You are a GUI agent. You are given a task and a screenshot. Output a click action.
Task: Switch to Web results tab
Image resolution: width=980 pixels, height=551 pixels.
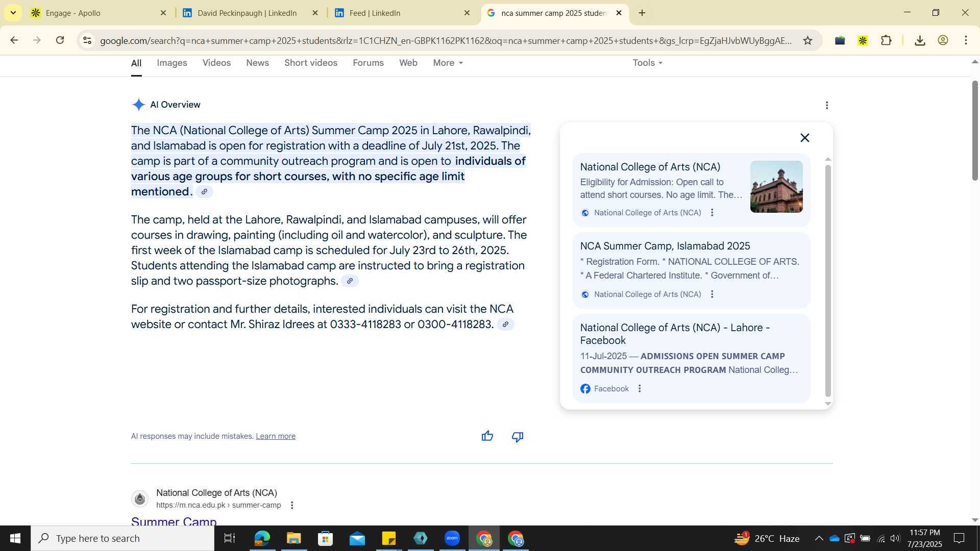(408, 63)
